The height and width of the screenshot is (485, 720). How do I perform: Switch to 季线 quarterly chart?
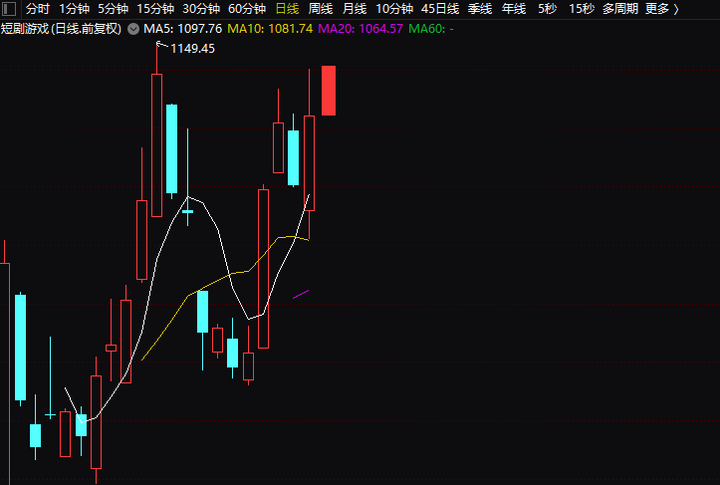pos(480,8)
